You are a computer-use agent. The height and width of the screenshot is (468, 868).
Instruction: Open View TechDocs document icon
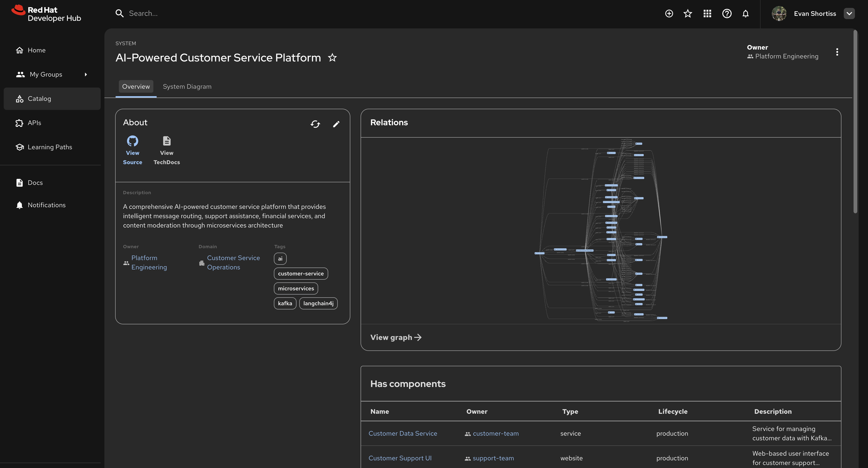166,141
